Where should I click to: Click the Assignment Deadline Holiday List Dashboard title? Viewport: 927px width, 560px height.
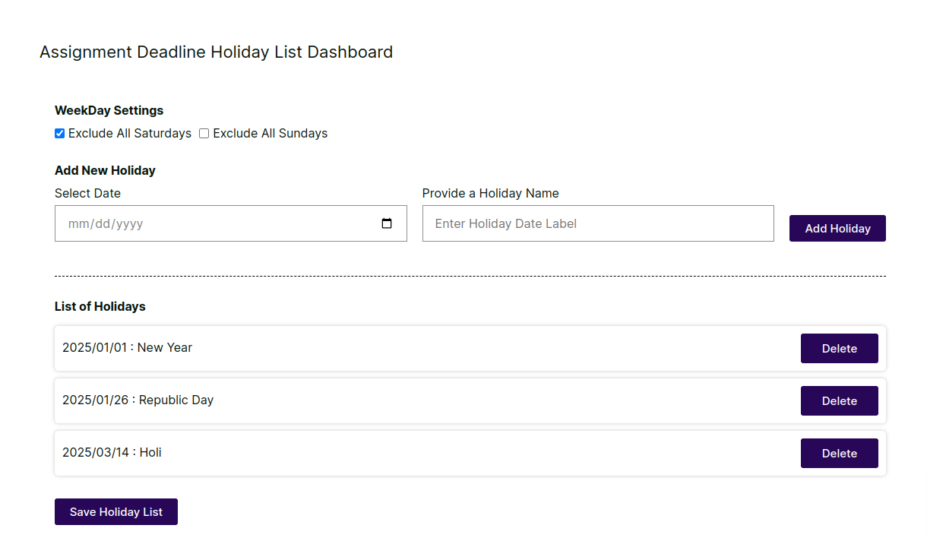(216, 52)
